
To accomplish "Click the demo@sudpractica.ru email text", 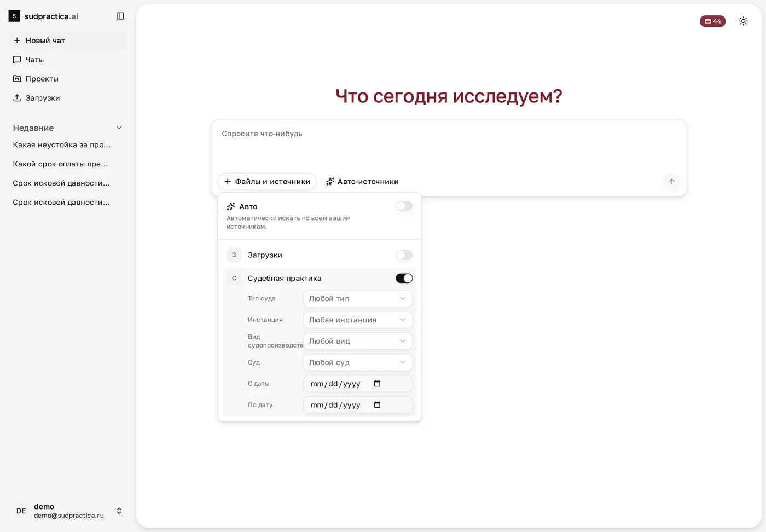I will [x=69, y=516].
